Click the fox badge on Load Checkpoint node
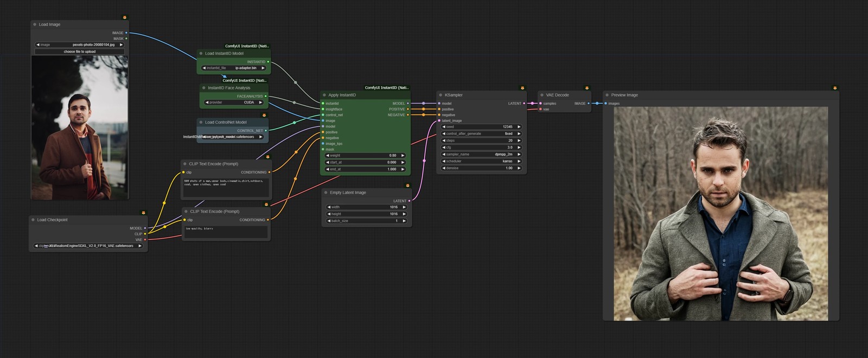This screenshot has width=868, height=358. click(143, 213)
